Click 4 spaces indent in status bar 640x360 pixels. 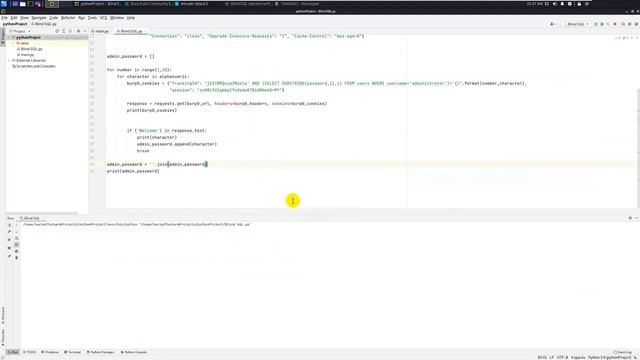pyautogui.click(x=578, y=358)
